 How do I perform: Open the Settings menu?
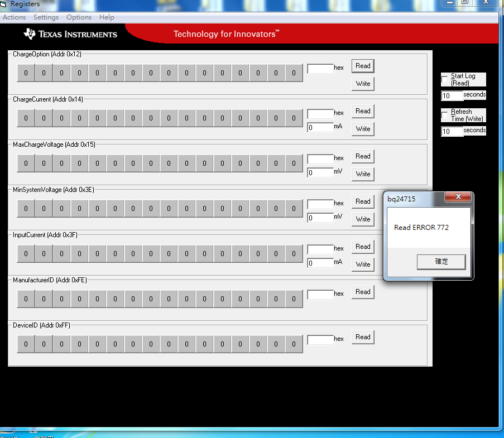click(x=46, y=17)
